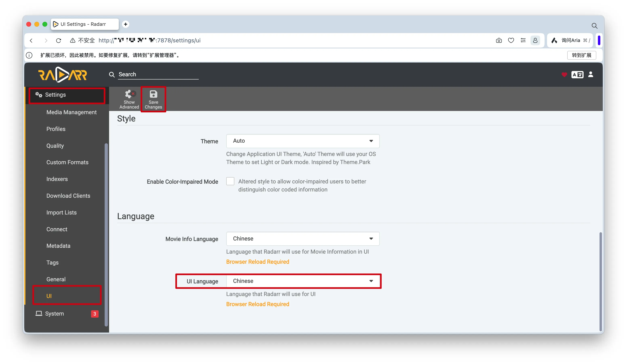The image size is (627, 364).
Task: Click the Aria logo icon
Action: coord(554,40)
